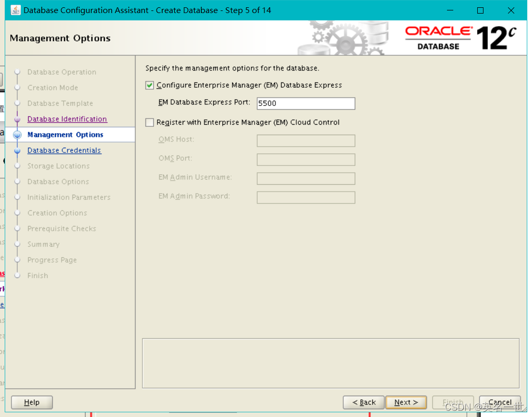532x417 pixels.
Task: Click the Progress Page step
Action: click(52, 260)
